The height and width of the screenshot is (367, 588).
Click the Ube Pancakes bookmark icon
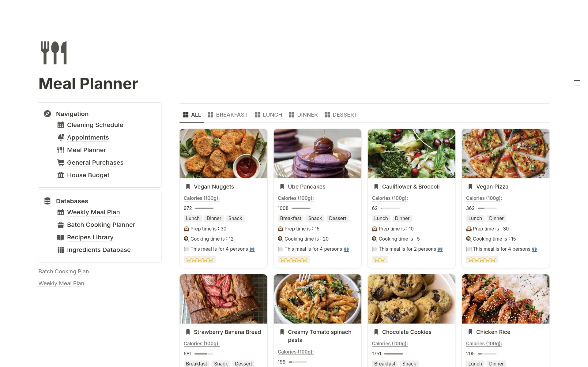coord(281,186)
